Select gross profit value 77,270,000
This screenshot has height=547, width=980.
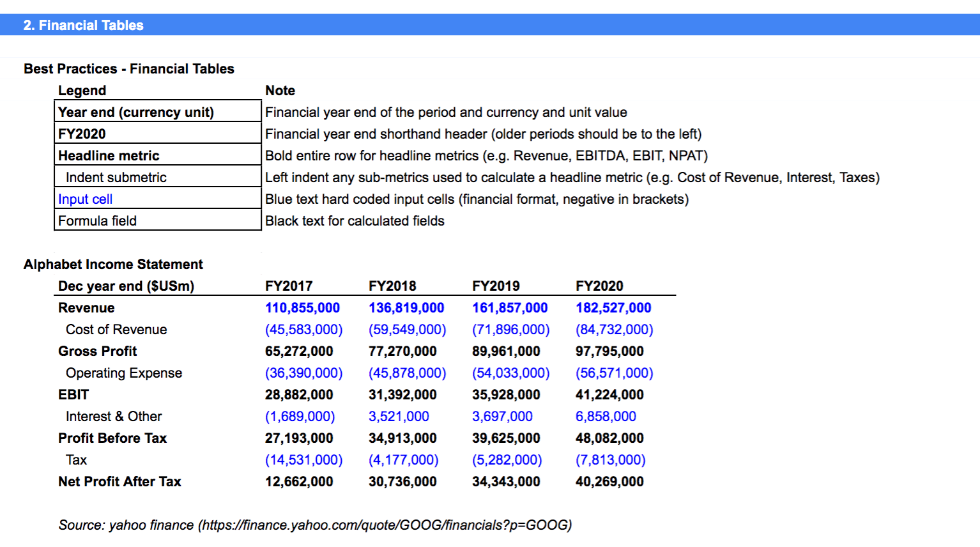click(x=402, y=351)
